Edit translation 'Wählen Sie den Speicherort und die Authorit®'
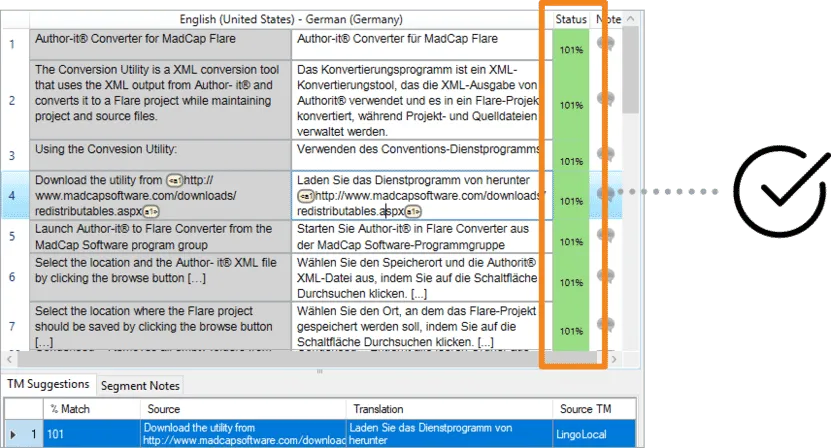 pyautogui.click(x=417, y=263)
